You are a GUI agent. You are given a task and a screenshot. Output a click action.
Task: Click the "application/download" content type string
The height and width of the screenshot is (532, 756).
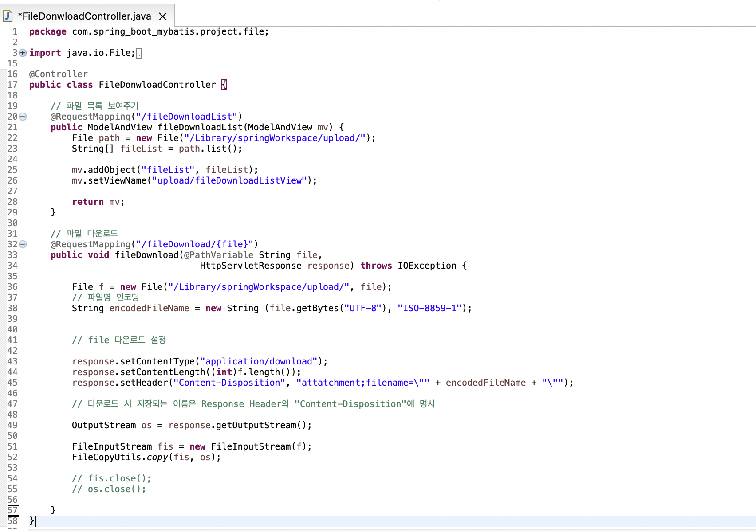(x=259, y=361)
